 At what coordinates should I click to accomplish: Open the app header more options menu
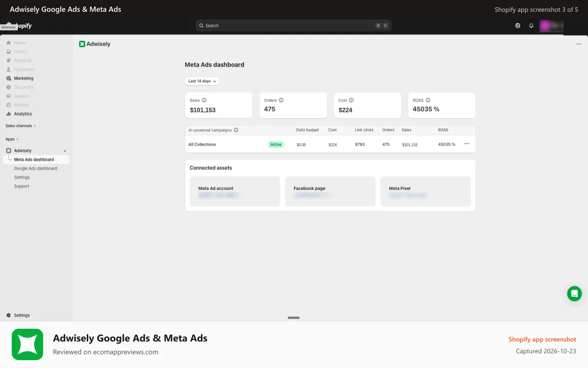tap(579, 44)
